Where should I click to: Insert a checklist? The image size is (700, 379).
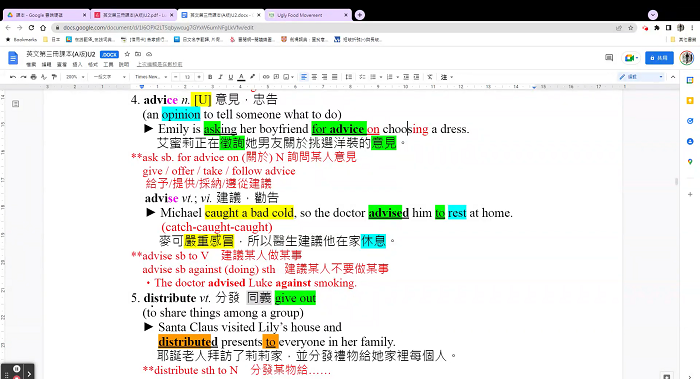[362, 77]
